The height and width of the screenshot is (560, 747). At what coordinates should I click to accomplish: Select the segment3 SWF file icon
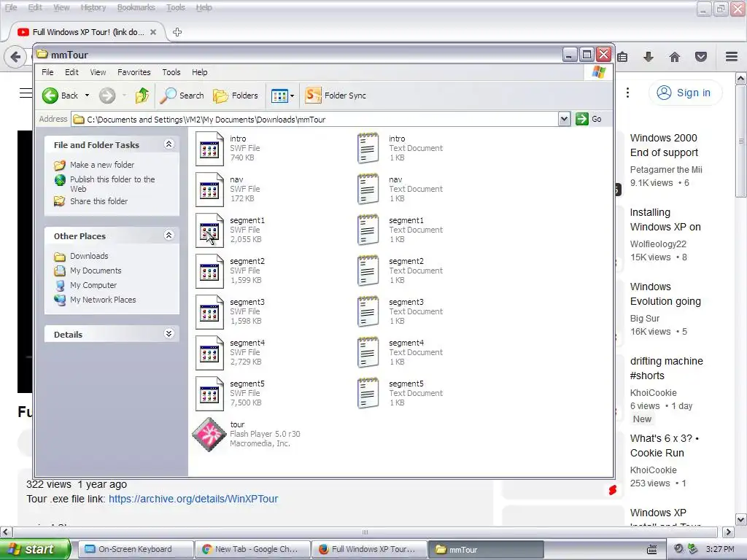209,312
